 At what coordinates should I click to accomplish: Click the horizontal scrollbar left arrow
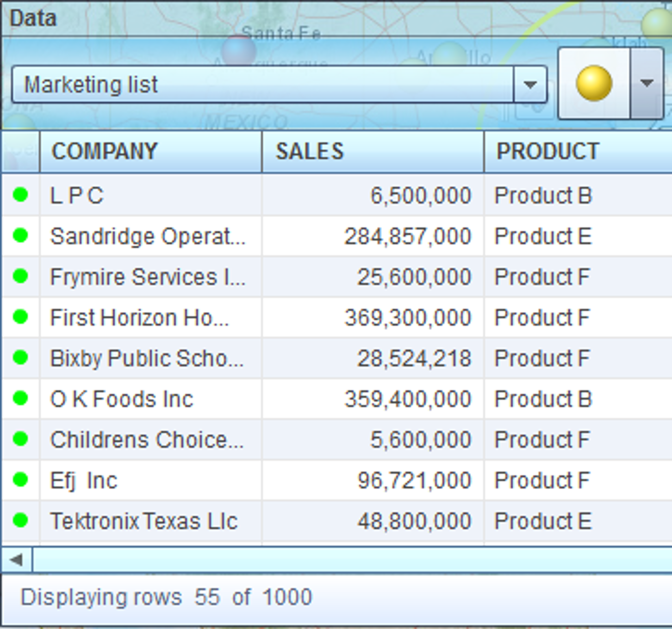[17, 560]
